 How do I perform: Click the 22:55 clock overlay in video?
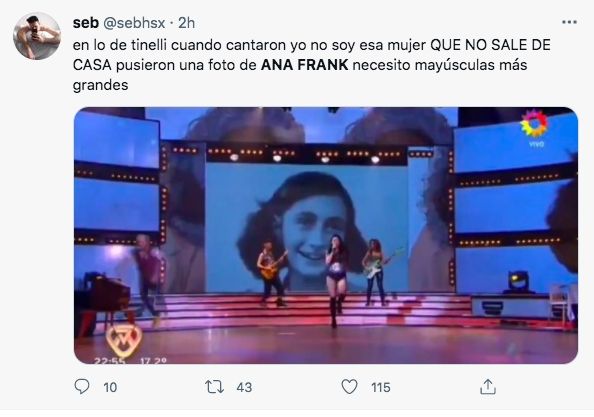pos(109,360)
